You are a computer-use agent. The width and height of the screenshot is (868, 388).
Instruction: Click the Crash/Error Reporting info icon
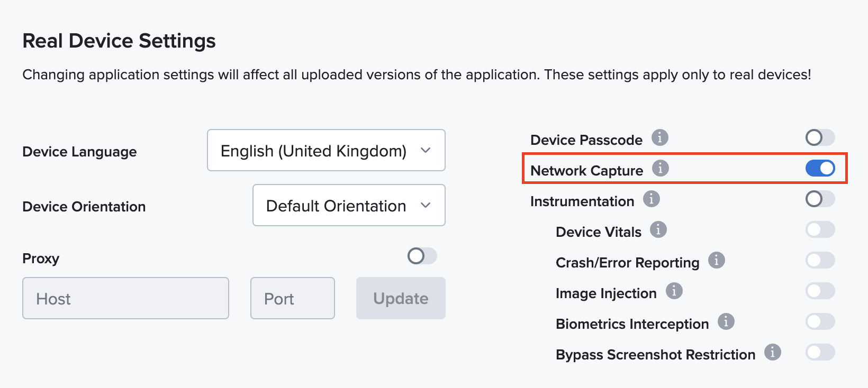pyautogui.click(x=717, y=260)
